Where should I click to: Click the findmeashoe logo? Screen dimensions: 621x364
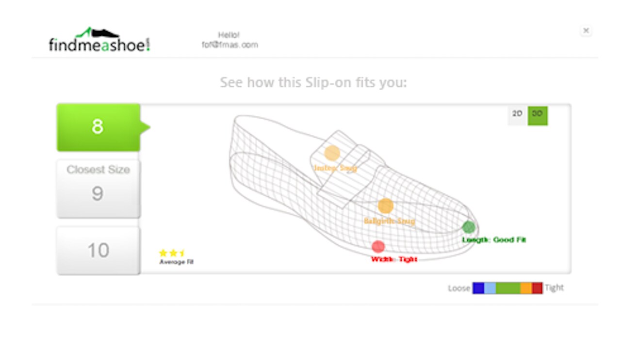coord(99,40)
